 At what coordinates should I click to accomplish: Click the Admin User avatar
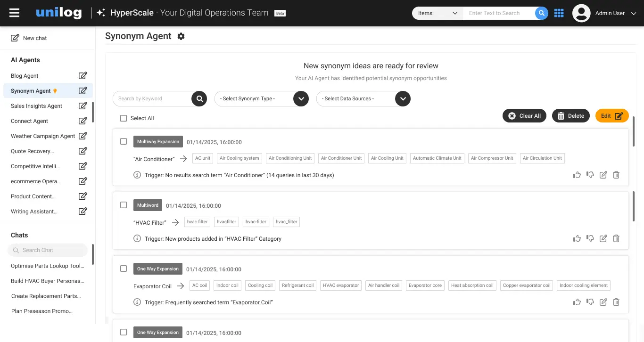coord(581,13)
